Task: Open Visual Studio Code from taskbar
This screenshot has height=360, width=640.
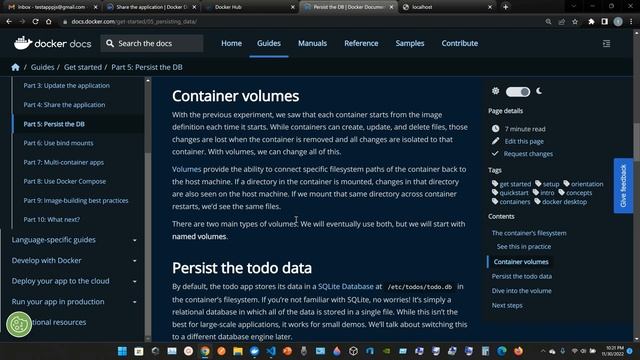Action: tap(271, 351)
